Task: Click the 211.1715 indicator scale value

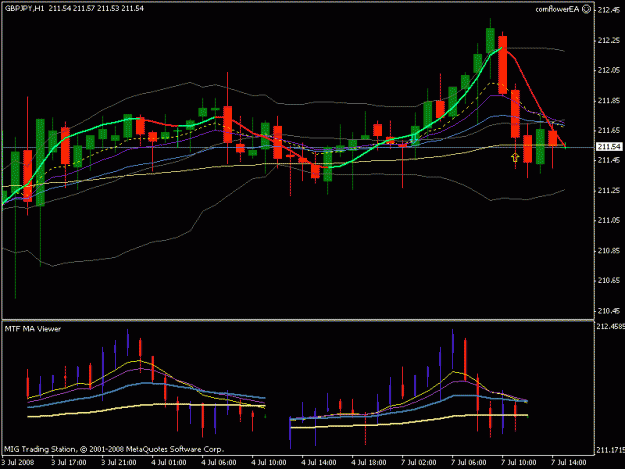Action: [x=610, y=450]
